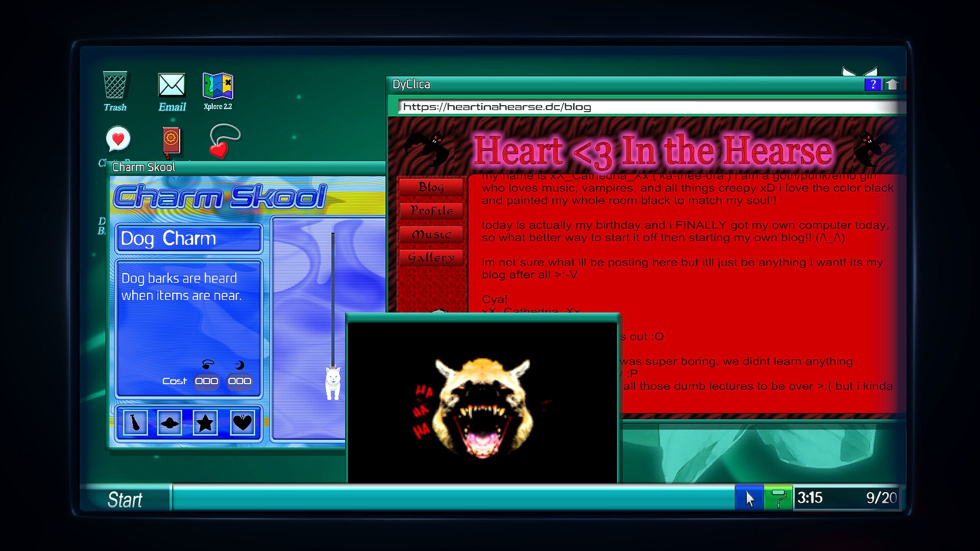
Task: Open the heart speech-bubble chat icon
Action: click(118, 139)
